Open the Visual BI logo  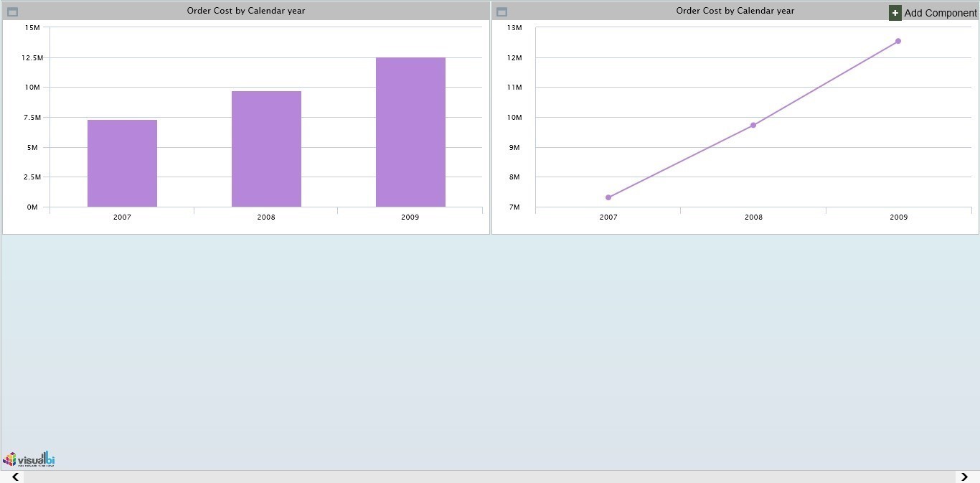click(29, 459)
